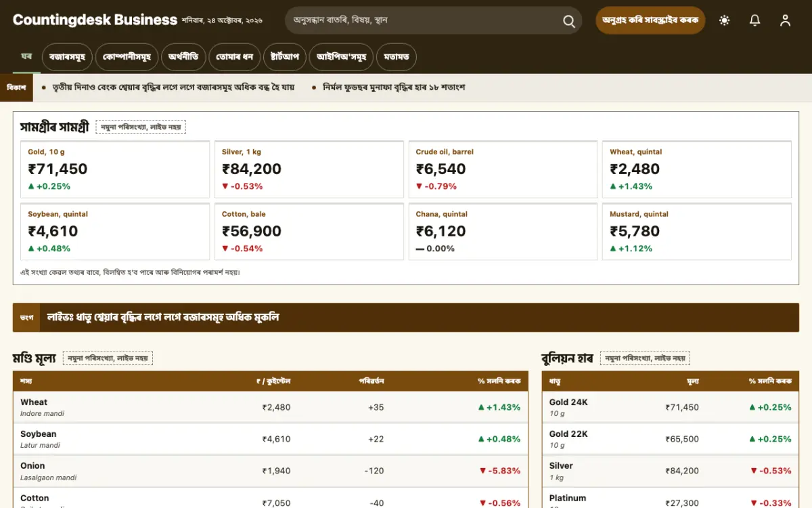The image size is (812, 508).
Task: Toggle the sun theme icon
Action: pos(725,20)
